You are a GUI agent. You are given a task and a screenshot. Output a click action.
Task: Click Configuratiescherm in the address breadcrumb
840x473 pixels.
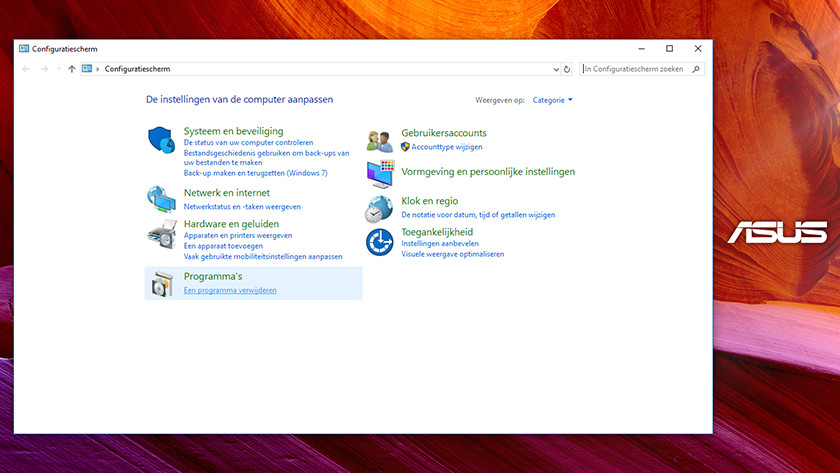coord(137,69)
